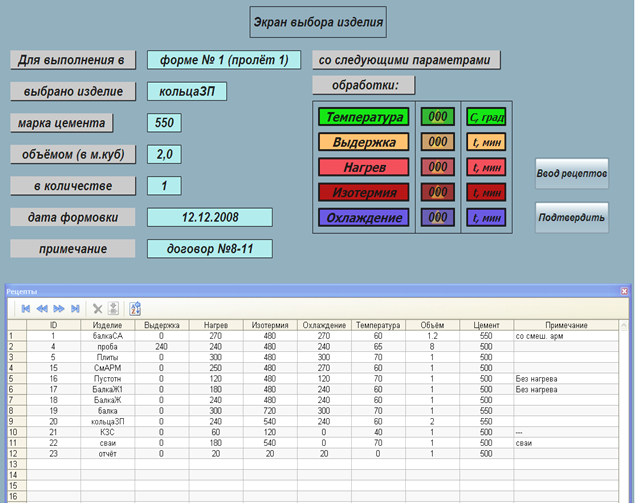Click the blue Охлаждение value field

(437, 217)
